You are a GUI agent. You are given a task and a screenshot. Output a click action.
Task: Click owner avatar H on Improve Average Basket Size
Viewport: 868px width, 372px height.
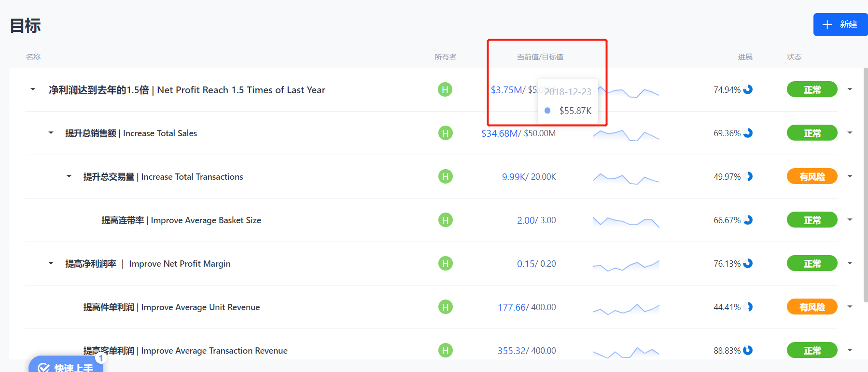(x=445, y=220)
